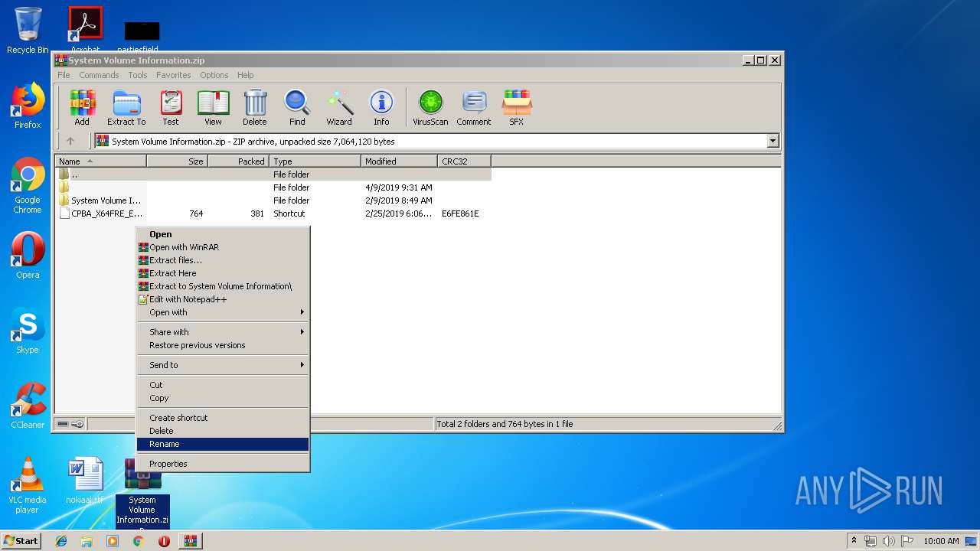Select the CPBA_X64FRE_E... shortcut file row
This screenshot has height=551, width=980.
pos(273,214)
